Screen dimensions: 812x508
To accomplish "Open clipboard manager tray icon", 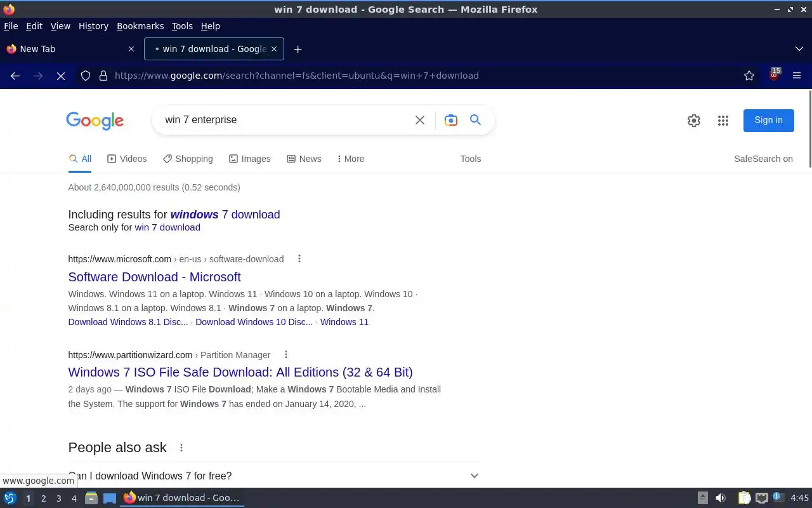I will point(744,498).
